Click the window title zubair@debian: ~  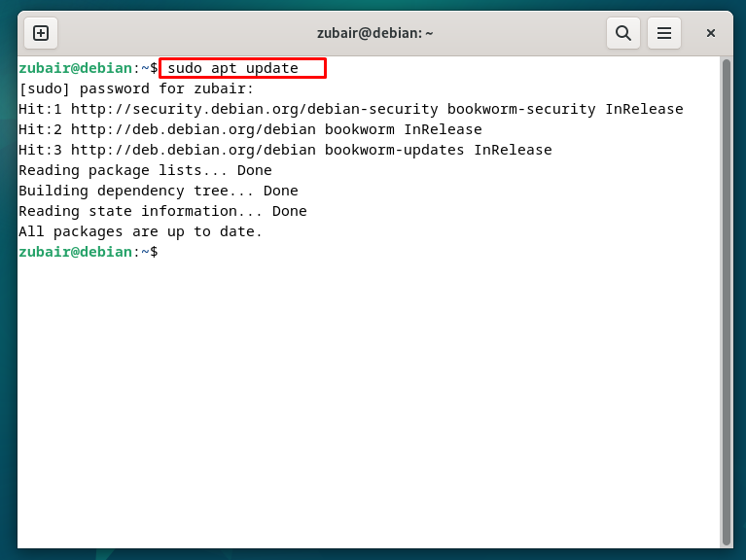coord(374,33)
